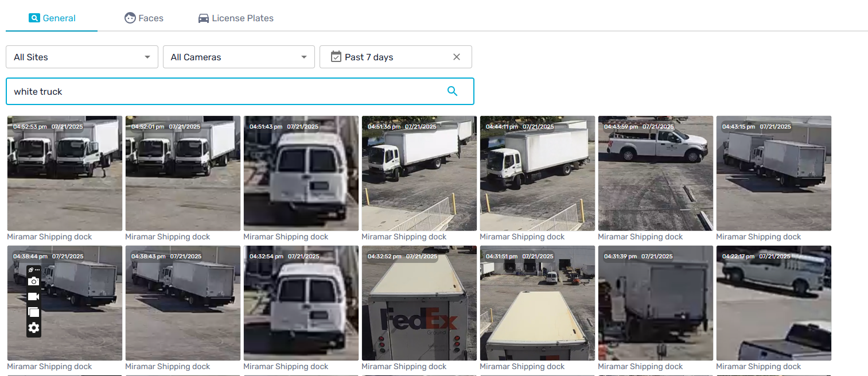Image resolution: width=868 pixels, height=376 pixels.
Task: Click the stacked windows icon in floating toolbar
Action: click(34, 312)
